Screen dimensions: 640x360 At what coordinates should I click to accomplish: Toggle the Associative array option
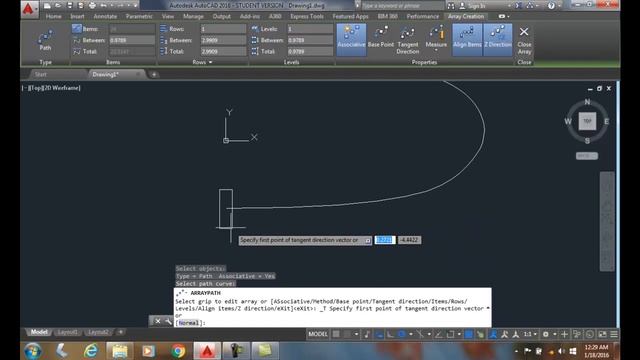[351, 40]
